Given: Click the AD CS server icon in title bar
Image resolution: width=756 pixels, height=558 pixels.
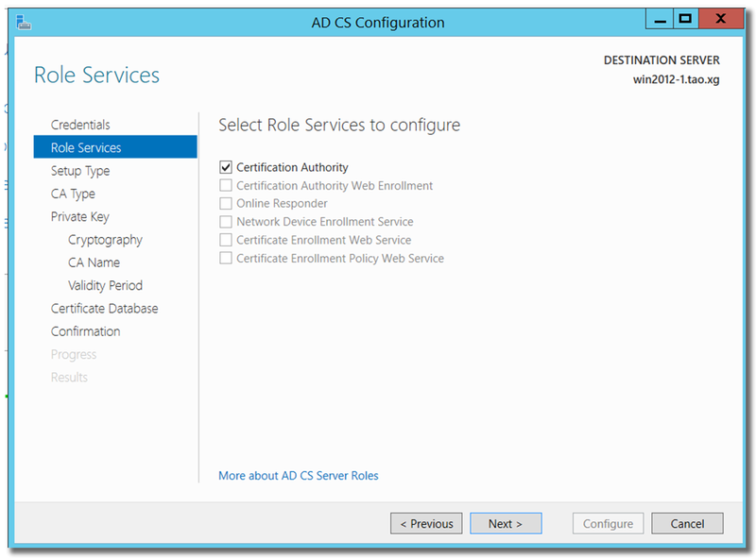Looking at the screenshot, I should click(x=23, y=22).
